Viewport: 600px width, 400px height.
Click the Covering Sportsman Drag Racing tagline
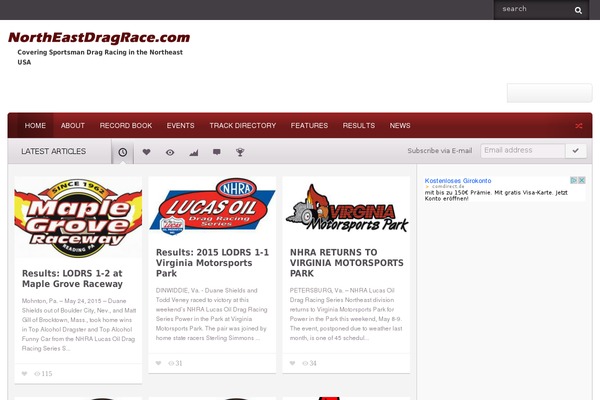[100, 57]
